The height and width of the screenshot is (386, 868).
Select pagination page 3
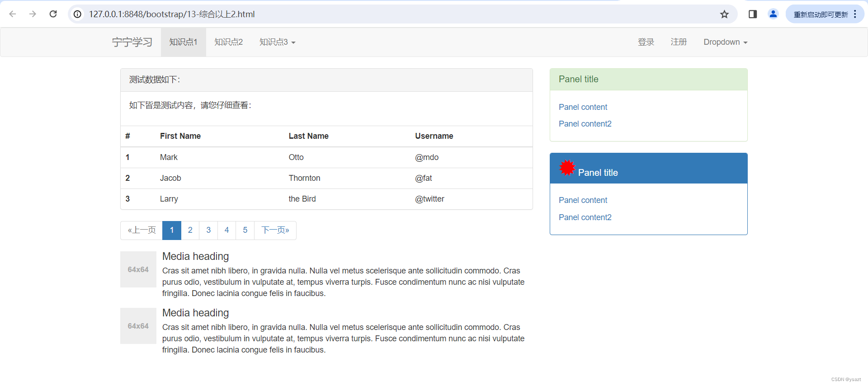click(x=208, y=230)
